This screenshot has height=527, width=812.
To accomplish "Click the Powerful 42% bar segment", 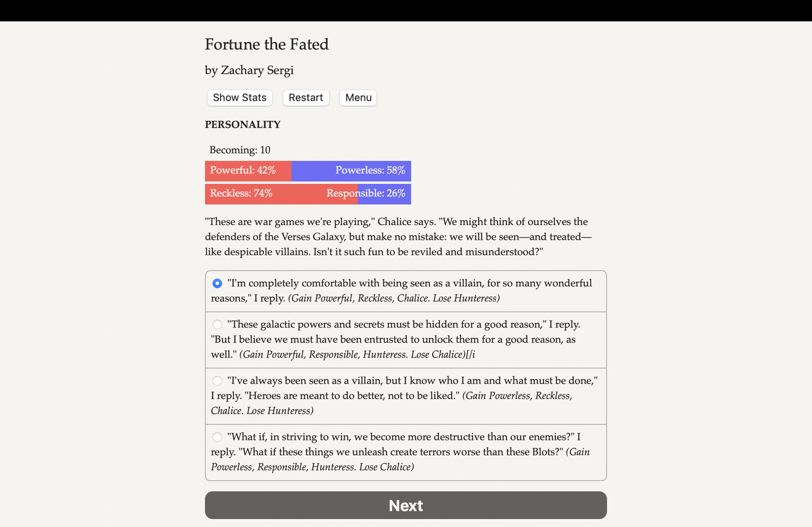I will (248, 171).
